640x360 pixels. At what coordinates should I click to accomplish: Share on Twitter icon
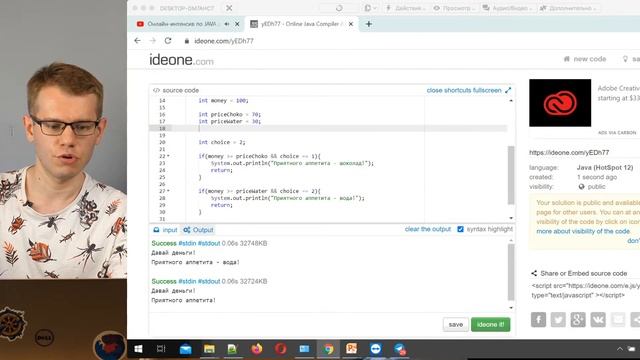[558, 320]
